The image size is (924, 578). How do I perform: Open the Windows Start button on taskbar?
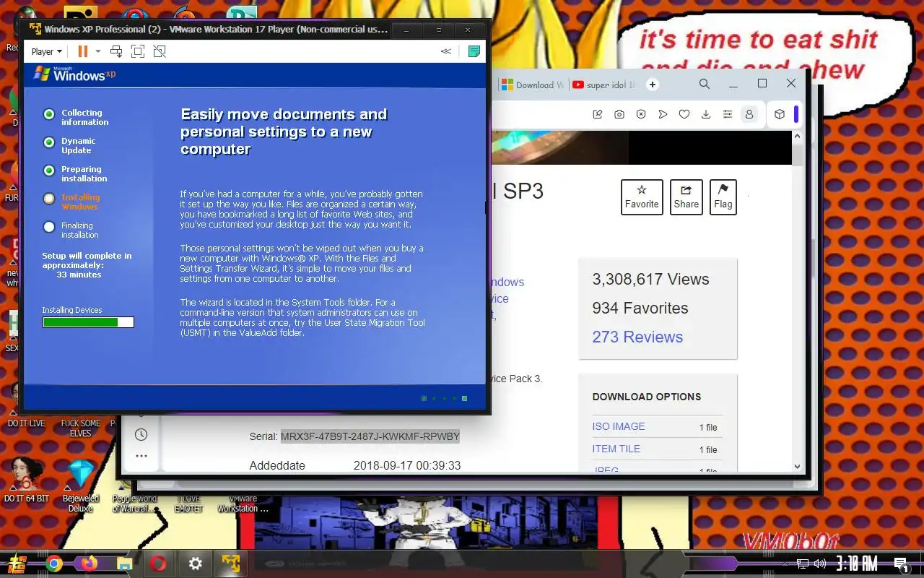tap(17, 564)
